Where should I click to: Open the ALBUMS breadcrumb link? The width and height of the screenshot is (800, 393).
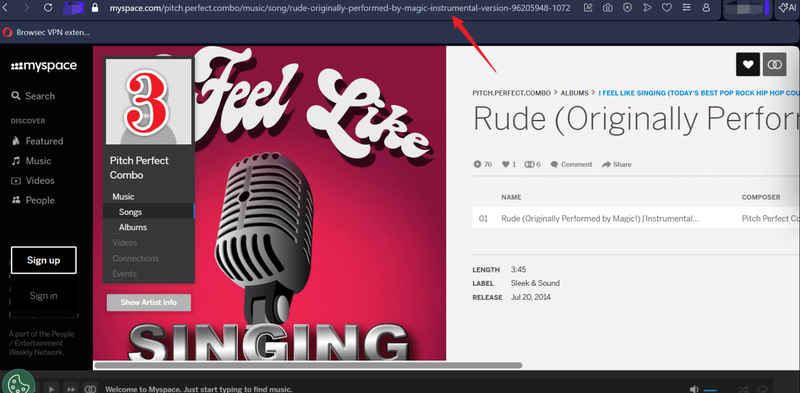click(x=574, y=93)
